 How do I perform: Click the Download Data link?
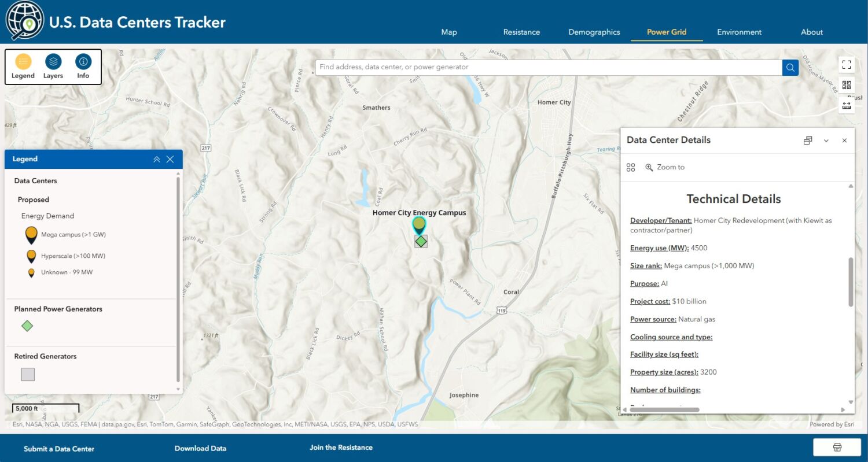tap(200, 448)
